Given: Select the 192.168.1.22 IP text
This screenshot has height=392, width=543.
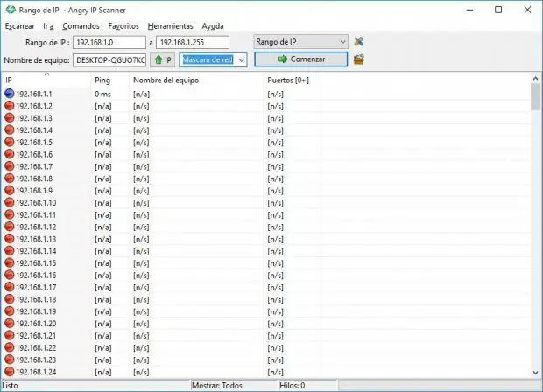Looking at the screenshot, I should [36, 348].
